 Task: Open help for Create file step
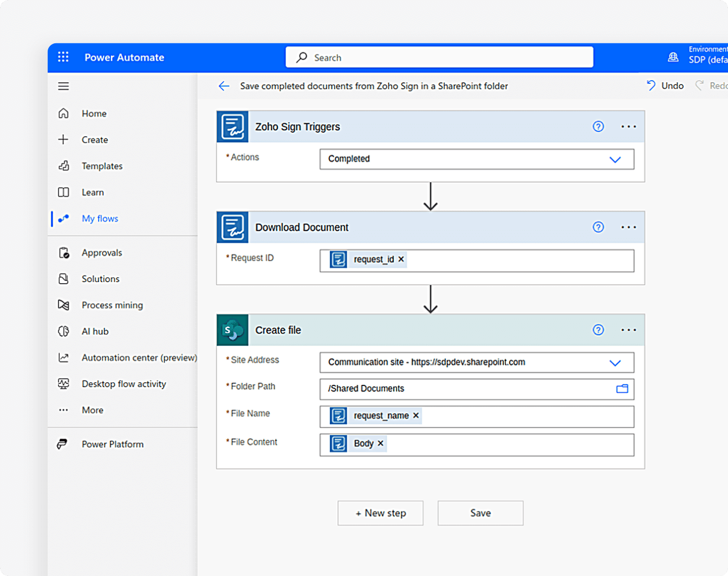pyautogui.click(x=598, y=330)
